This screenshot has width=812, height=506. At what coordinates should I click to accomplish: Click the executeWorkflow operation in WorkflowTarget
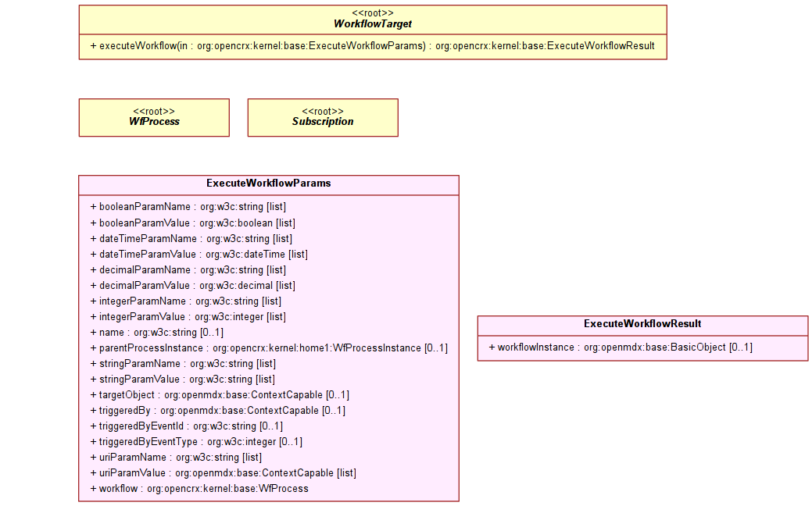click(x=372, y=46)
